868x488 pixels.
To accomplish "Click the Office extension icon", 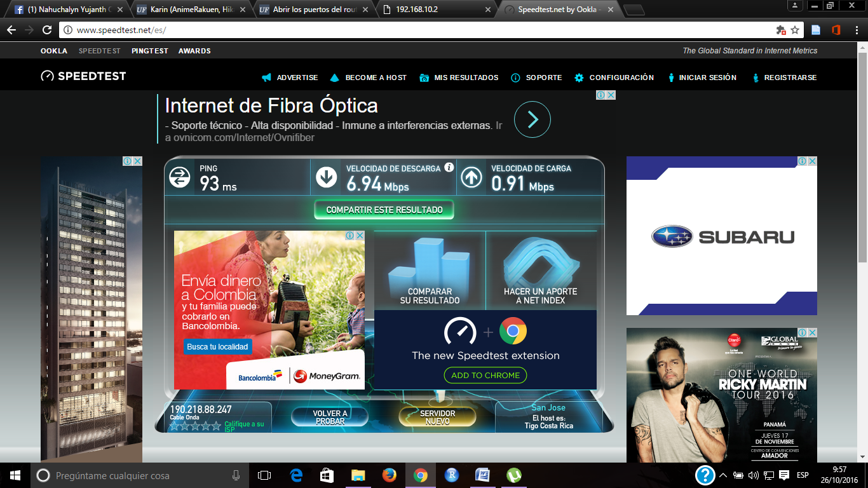I will 836,30.
